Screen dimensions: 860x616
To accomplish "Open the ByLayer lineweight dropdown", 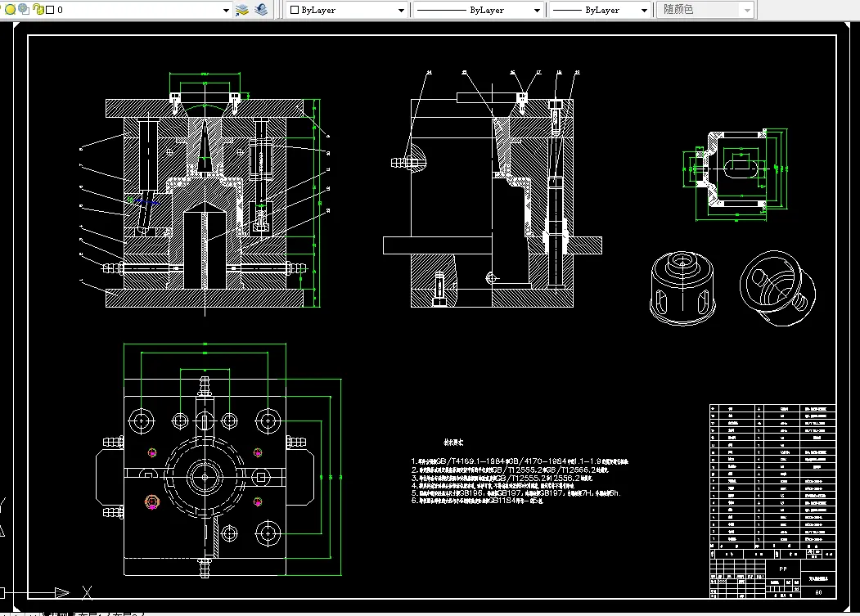I will tap(643, 10).
